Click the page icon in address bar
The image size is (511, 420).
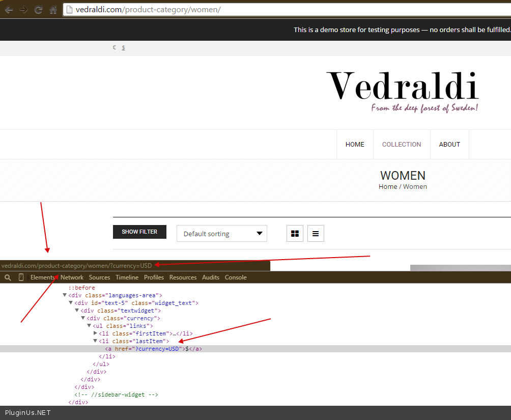[69, 10]
